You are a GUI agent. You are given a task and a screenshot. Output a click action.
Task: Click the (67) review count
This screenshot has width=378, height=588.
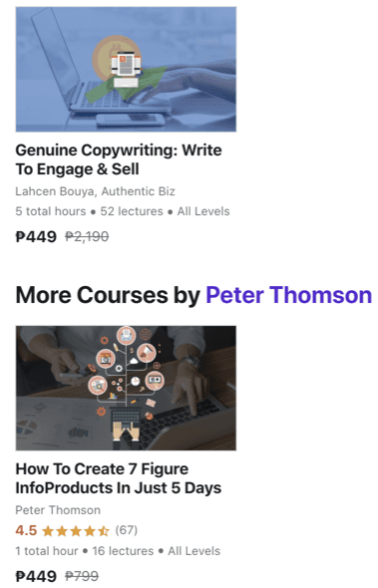point(127,530)
